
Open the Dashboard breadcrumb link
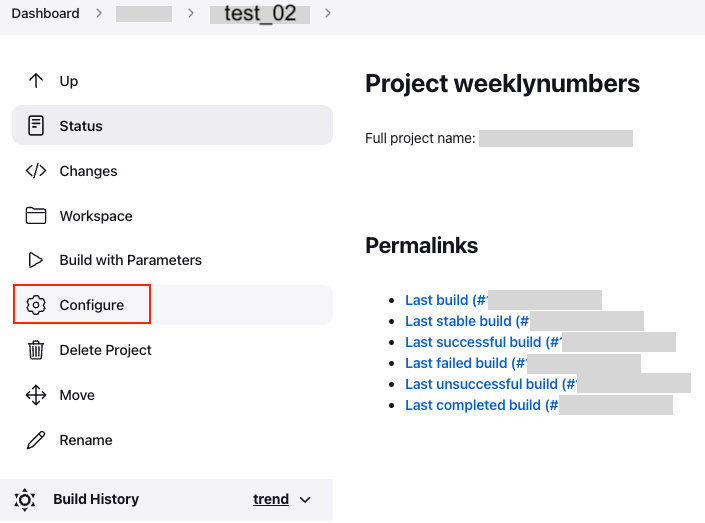click(x=45, y=14)
